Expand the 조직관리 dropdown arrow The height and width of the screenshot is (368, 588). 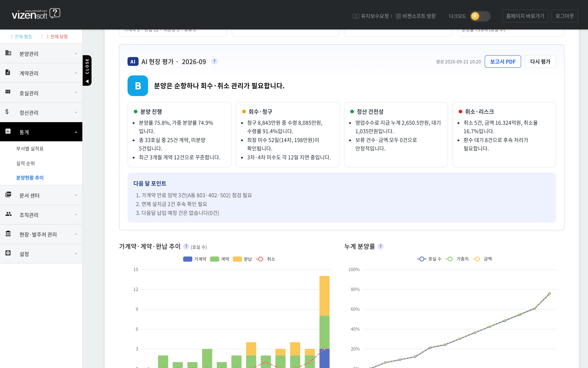tap(76, 215)
